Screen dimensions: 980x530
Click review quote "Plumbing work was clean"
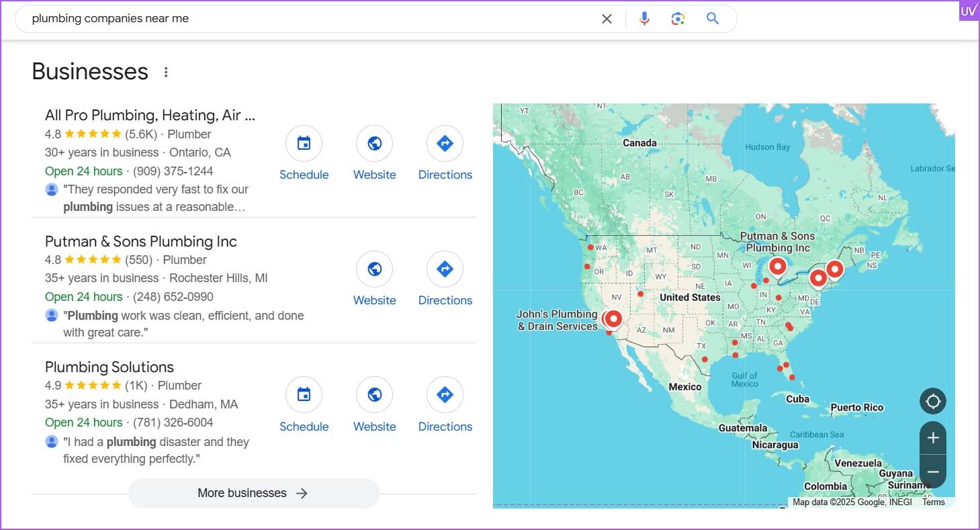tap(183, 324)
